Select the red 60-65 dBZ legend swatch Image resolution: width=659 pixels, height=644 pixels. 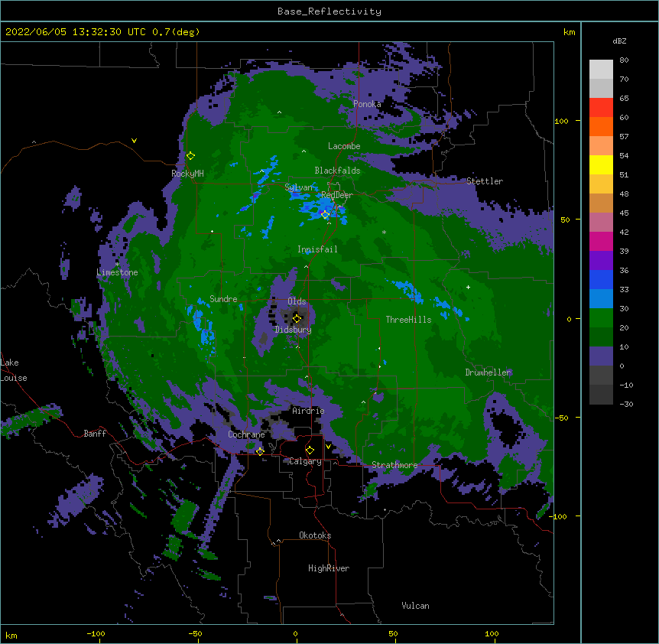click(x=601, y=108)
